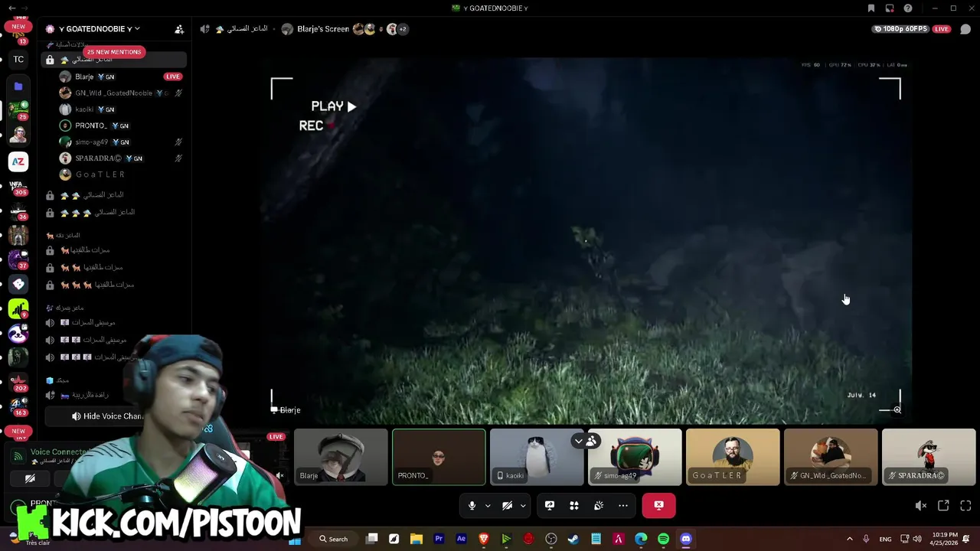The width and height of the screenshot is (980, 551).
Task: Open kaoiki in voice member list
Action: point(121,109)
